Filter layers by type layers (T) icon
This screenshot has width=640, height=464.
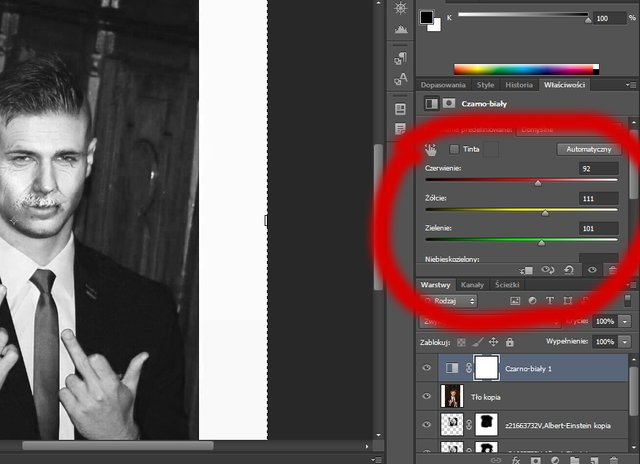(550, 301)
